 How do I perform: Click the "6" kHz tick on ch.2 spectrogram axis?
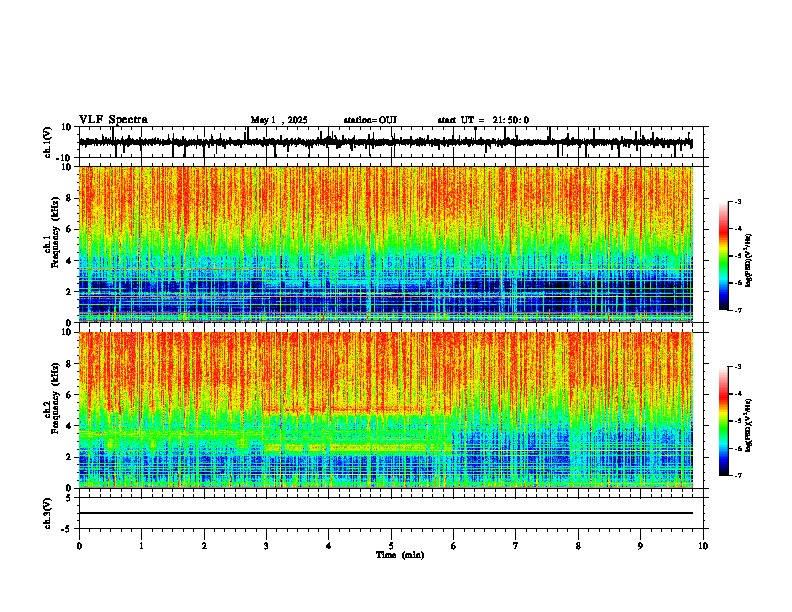(x=69, y=395)
